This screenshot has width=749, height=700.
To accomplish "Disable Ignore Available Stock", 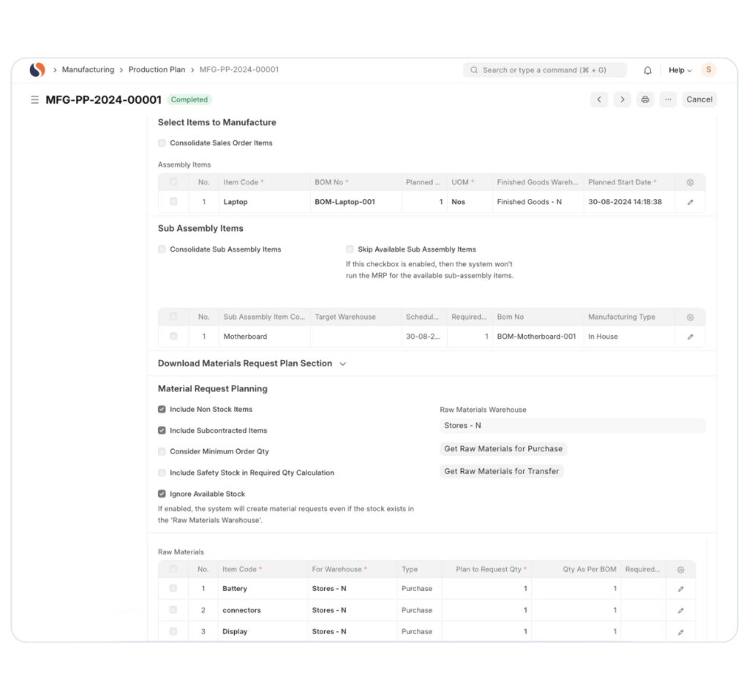I will pos(162,494).
